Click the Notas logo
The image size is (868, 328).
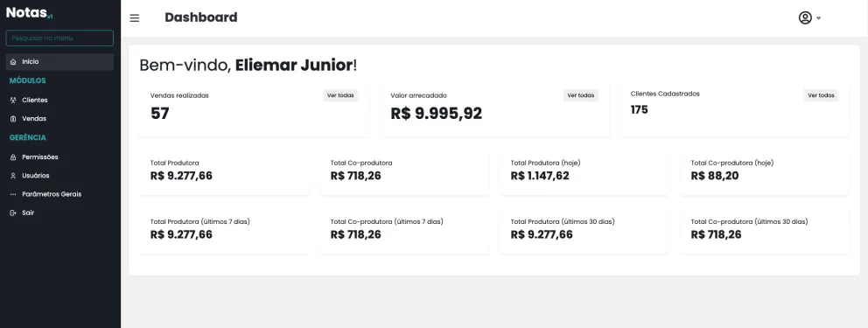point(30,13)
